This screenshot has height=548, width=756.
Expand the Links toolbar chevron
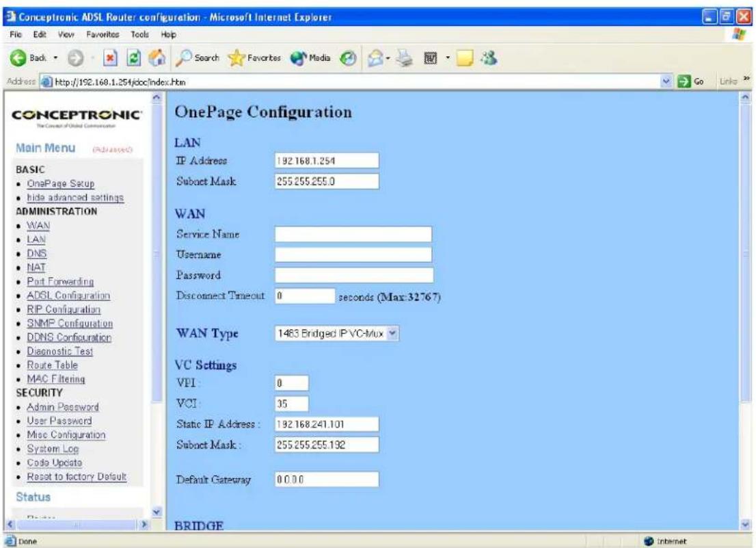click(747, 79)
